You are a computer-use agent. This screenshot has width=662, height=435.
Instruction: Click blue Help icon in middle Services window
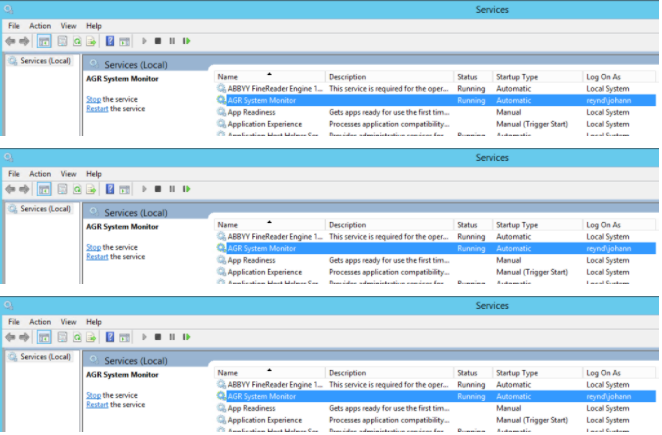(110, 189)
